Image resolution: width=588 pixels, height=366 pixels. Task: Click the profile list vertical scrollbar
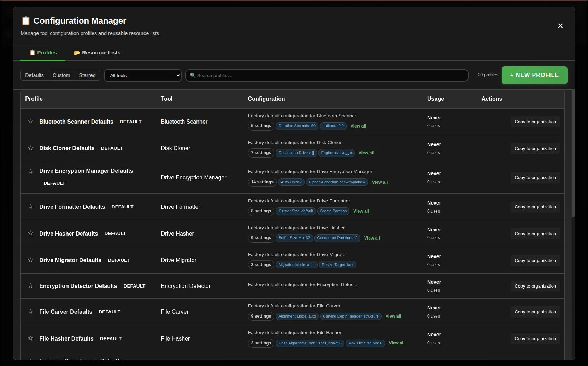tap(573, 154)
